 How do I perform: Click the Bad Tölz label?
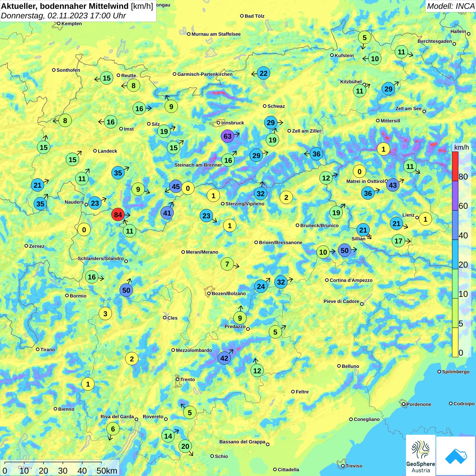point(254,16)
